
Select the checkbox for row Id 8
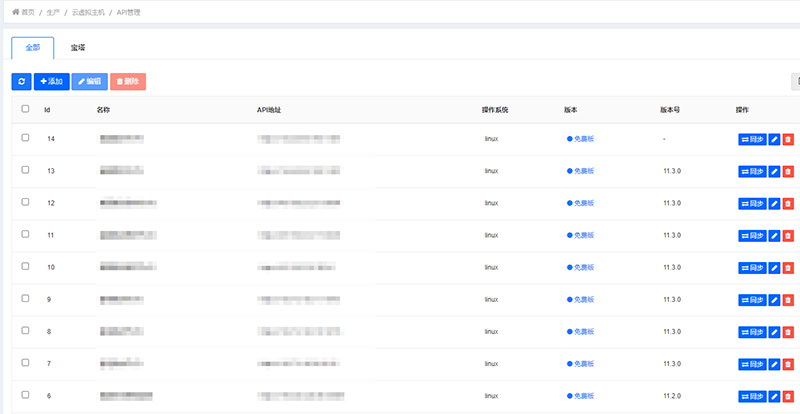25,331
